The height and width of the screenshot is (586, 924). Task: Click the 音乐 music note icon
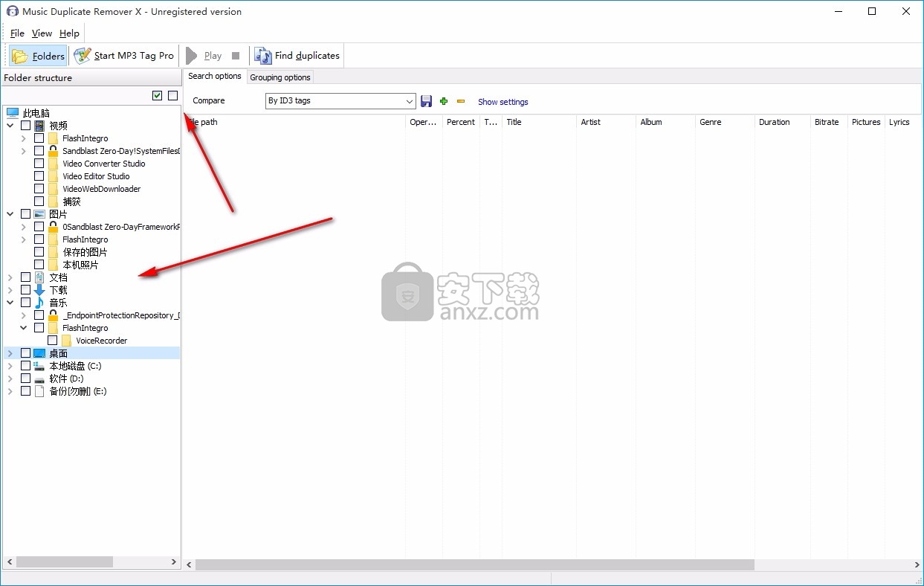(x=39, y=303)
